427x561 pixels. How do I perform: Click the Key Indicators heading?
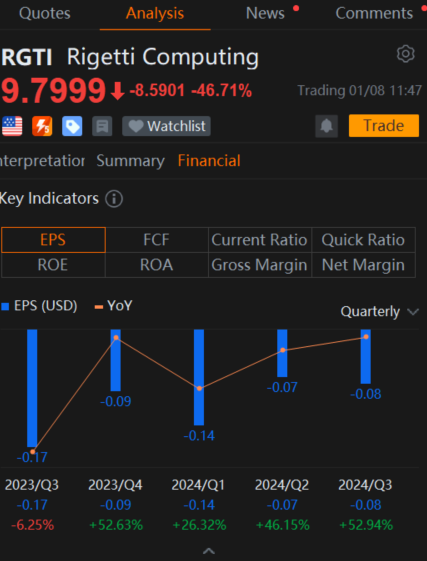[x=49, y=199]
